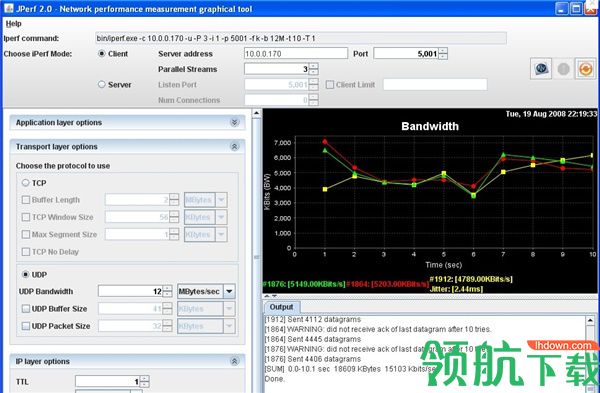Click legend entry #1912: [4789.00KBits/s]
600x393 pixels.
coord(471,279)
